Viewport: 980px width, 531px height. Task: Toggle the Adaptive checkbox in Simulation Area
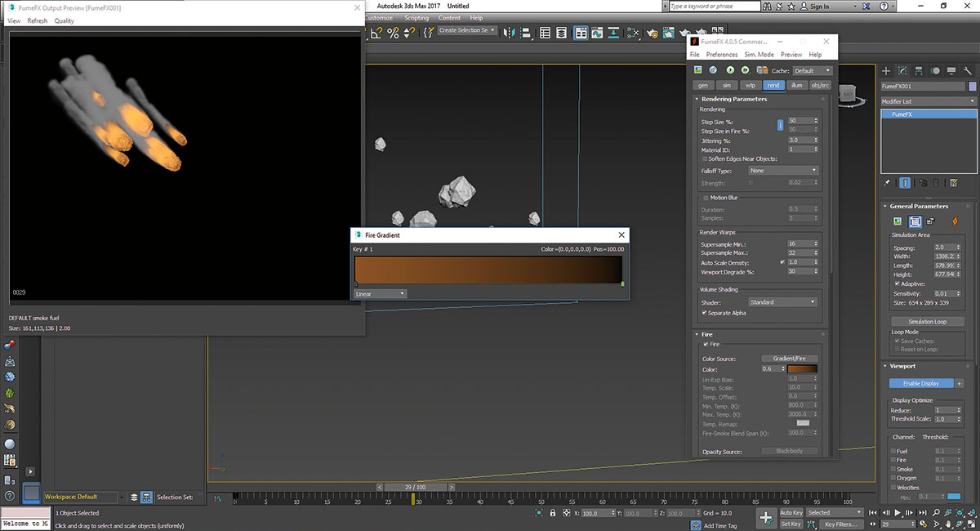tap(898, 283)
